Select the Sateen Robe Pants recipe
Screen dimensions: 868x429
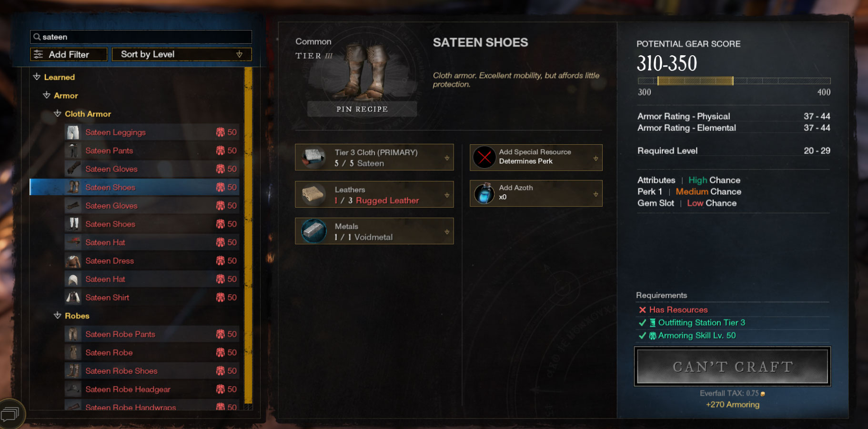151,334
